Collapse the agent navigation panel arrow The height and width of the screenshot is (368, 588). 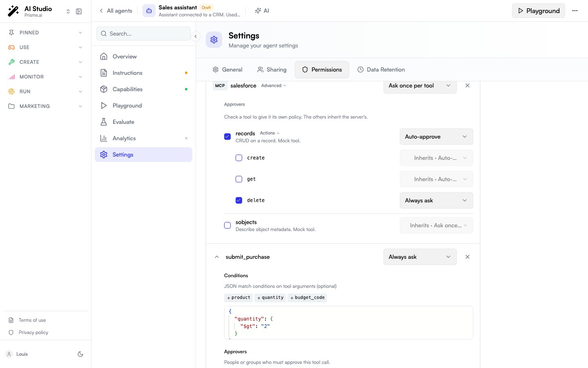pyautogui.click(x=196, y=36)
